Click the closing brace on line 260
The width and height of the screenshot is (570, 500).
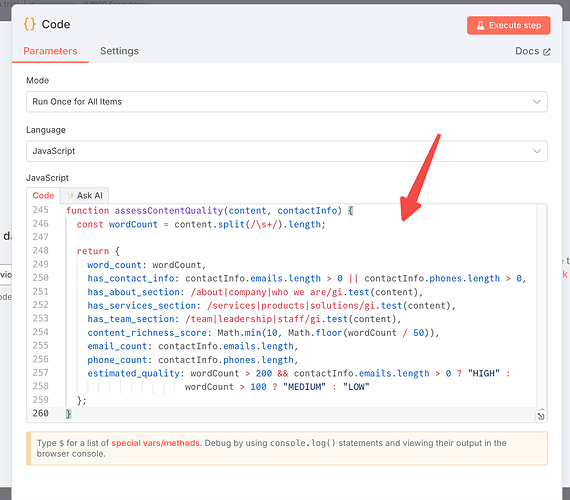pyautogui.click(x=68, y=414)
